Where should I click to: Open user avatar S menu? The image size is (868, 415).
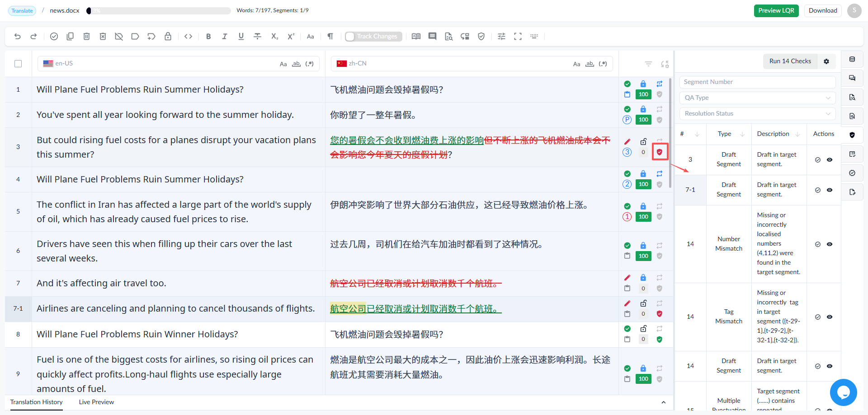(854, 11)
